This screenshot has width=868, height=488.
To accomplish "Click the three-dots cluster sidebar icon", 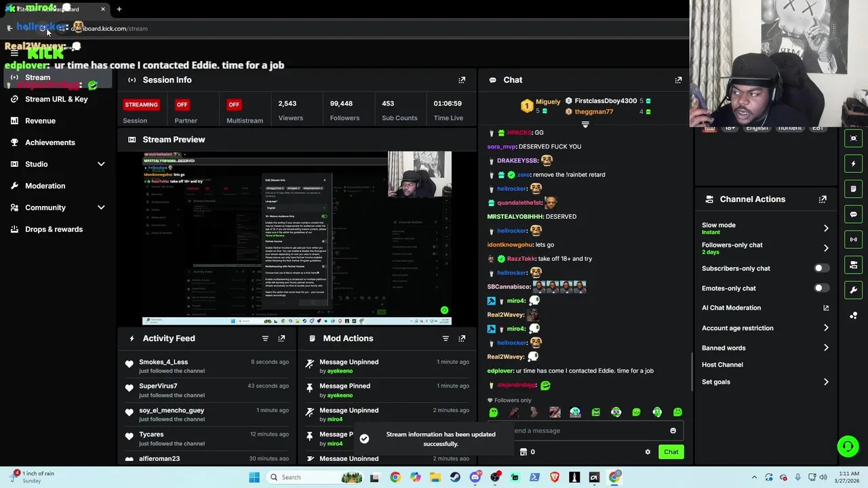I will pos(854,315).
